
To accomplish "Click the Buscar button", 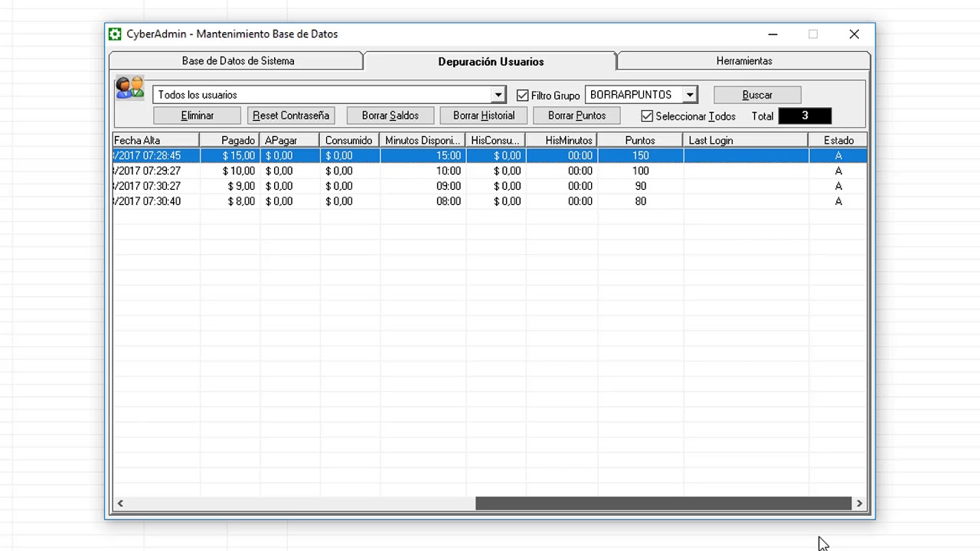I will click(757, 95).
